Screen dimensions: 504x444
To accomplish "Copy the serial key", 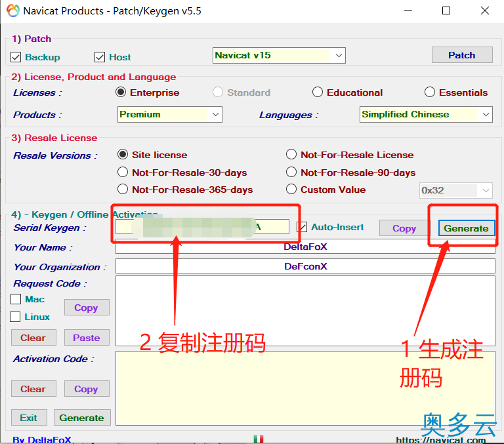I will coord(404,228).
